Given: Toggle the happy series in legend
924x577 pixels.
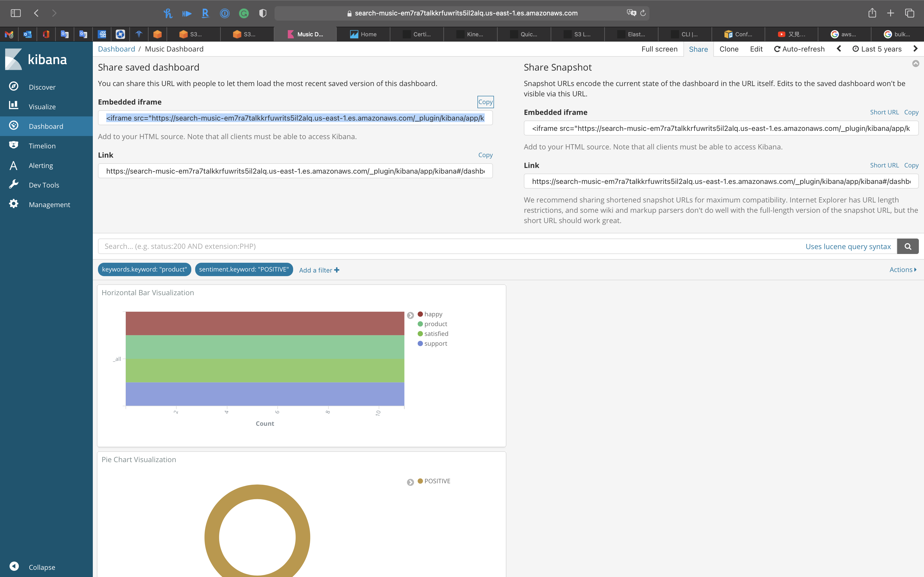Looking at the screenshot, I should [x=433, y=314].
